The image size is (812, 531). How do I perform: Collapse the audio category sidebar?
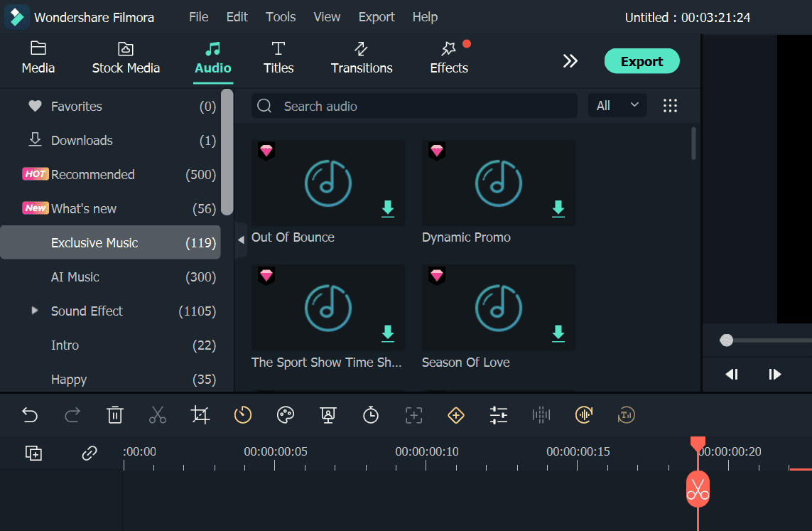241,240
